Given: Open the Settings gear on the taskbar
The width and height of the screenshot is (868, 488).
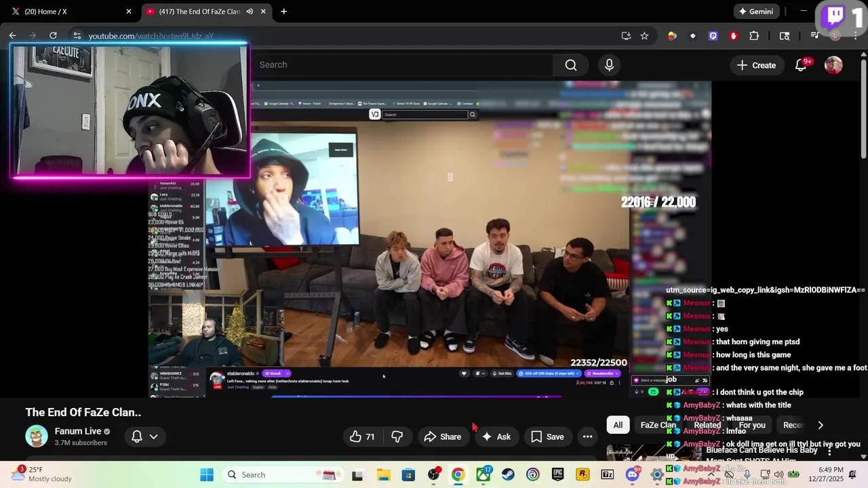Looking at the screenshot, I should coord(656,475).
